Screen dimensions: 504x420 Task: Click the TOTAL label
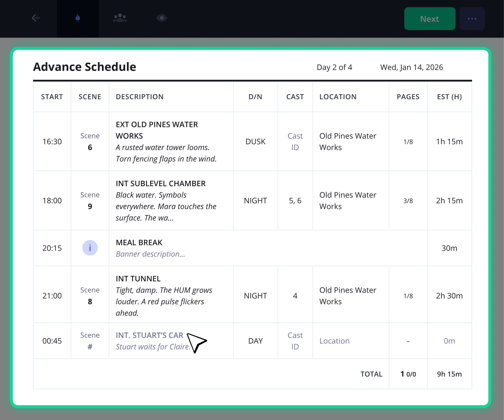click(371, 374)
